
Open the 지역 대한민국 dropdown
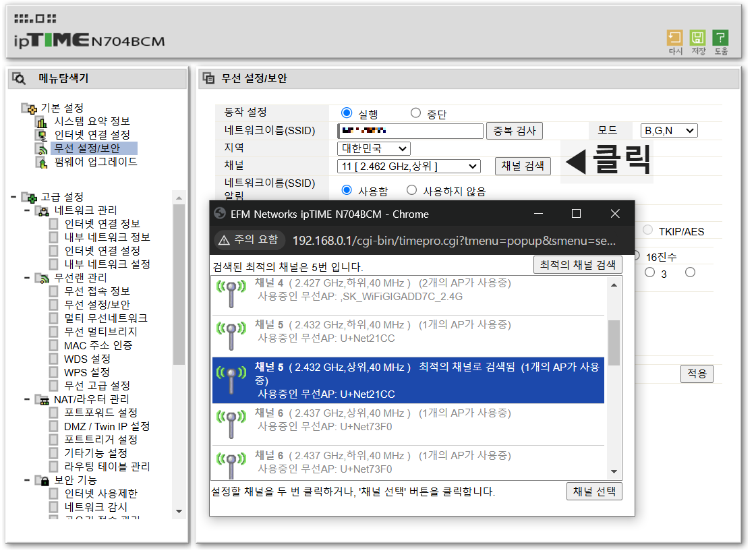coord(374,148)
